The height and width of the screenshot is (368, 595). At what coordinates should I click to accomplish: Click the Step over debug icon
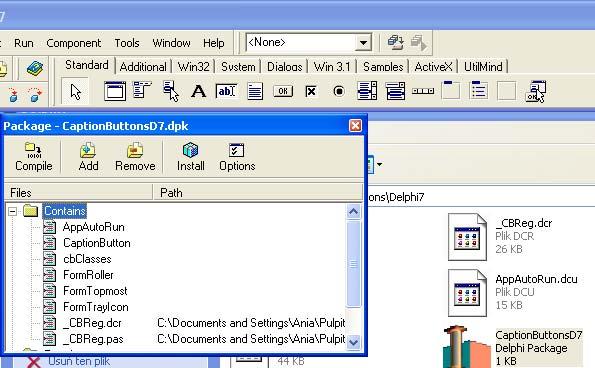[x=35, y=95]
